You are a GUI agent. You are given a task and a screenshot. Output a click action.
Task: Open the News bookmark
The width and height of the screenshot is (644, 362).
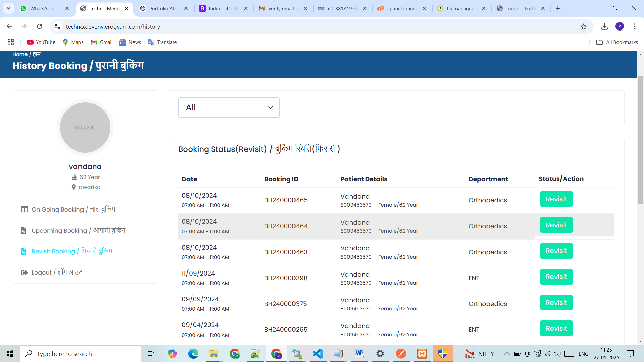click(x=130, y=42)
